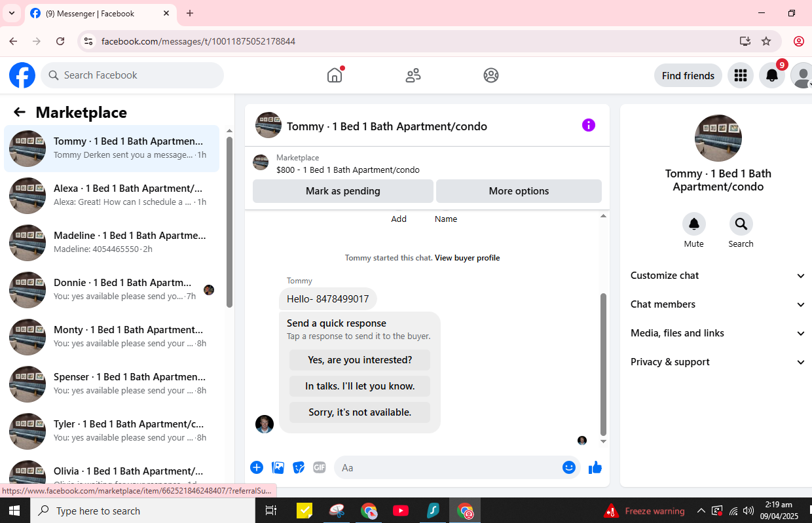The height and width of the screenshot is (523, 812).
Task: Send 'Sorry, it's not available.' response
Action: click(x=360, y=412)
